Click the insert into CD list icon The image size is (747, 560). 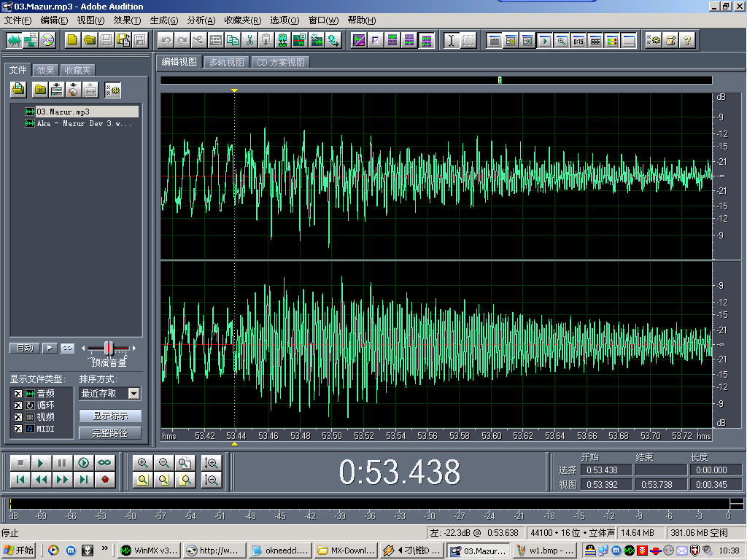pos(74,90)
